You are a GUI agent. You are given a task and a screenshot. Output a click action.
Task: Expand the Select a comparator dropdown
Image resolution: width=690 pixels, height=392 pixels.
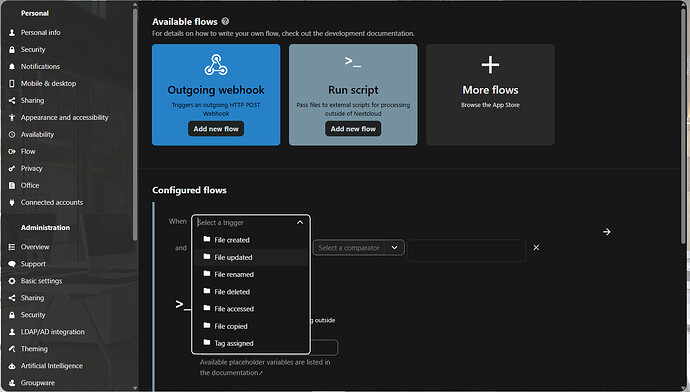point(394,248)
